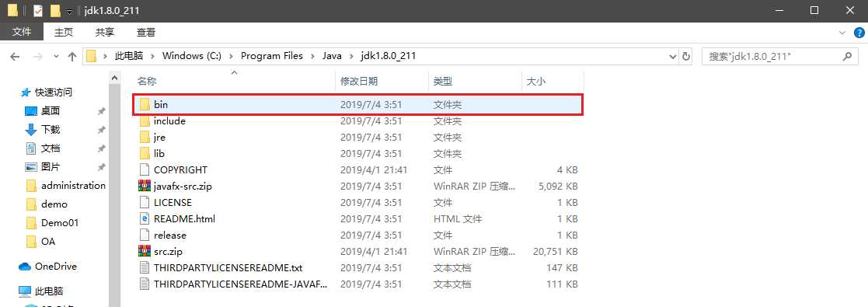868x307 pixels.
Task: Navigate to 此电脑 breadcrumb
Action: [128, 56]
